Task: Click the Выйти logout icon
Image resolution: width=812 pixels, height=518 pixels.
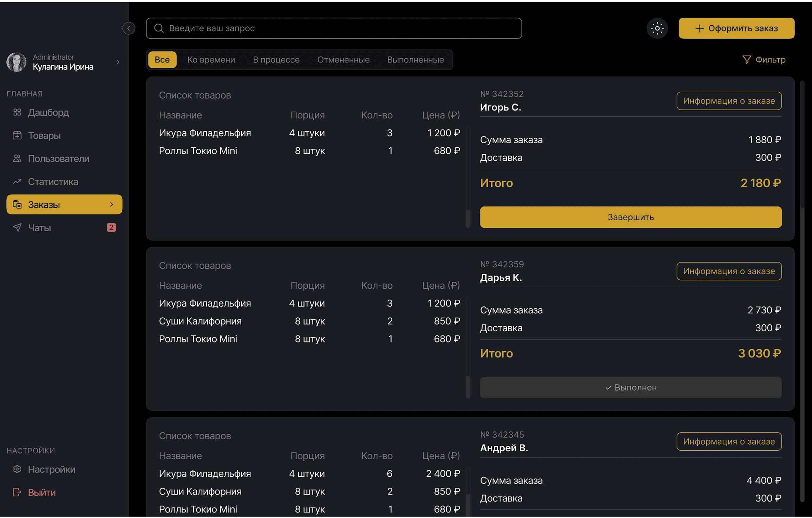Action: (x=17, y=492)
